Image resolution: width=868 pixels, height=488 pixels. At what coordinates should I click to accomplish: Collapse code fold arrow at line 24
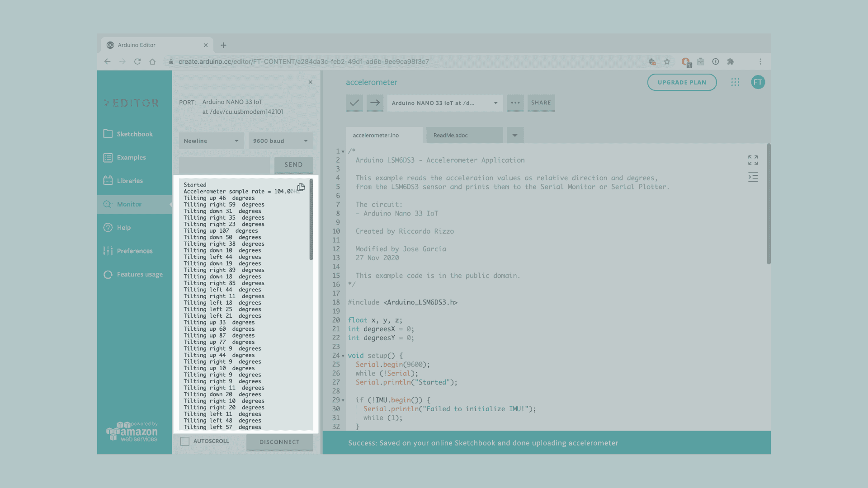pyautogui.click(x=343, y=356)
